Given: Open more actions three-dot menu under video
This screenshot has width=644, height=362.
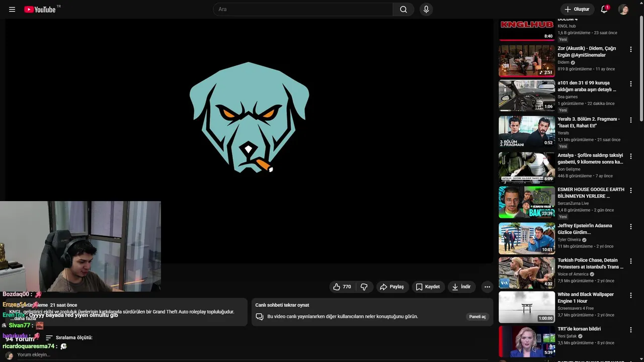Looking at the screenshot, I should 487,287.
